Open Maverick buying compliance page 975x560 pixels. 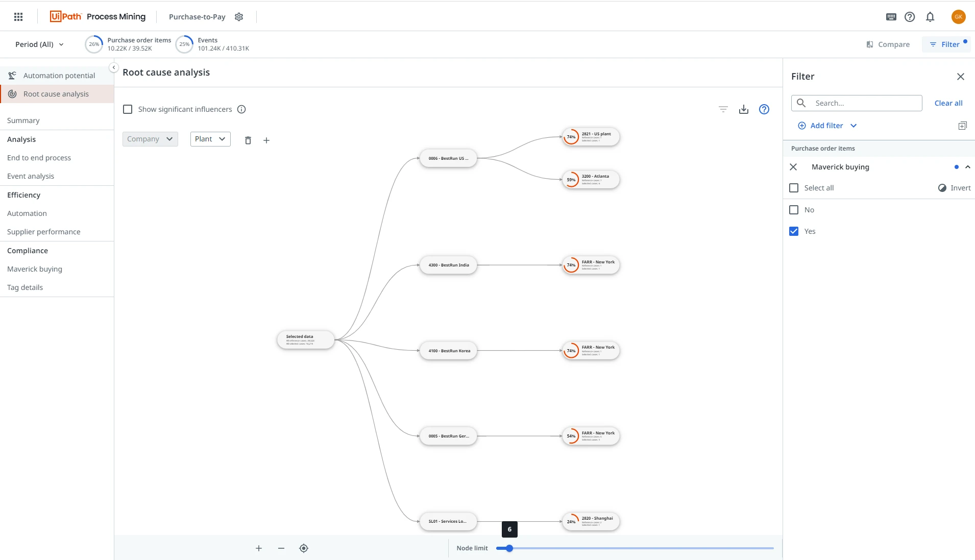(x=35, y=269)
